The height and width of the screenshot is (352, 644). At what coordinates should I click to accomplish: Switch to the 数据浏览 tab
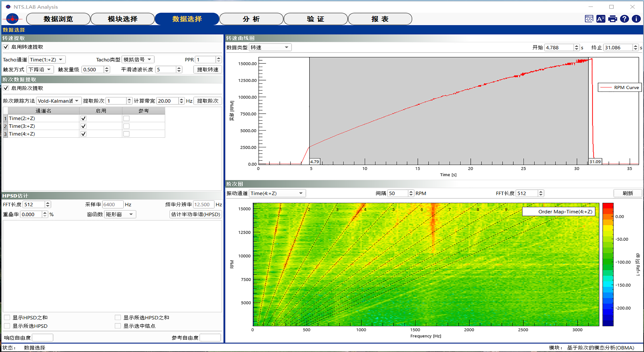58,19
